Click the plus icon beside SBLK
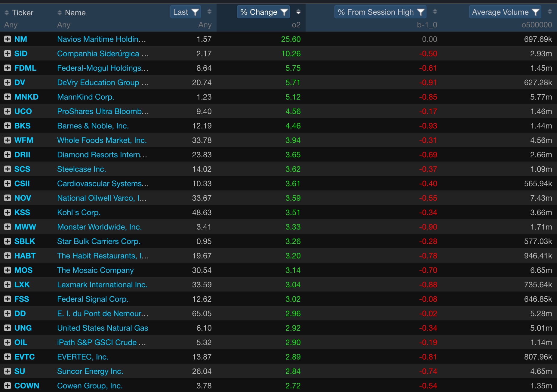Image resolution: width=557 pixels, height=392 pixels. (x=8, y=241)
